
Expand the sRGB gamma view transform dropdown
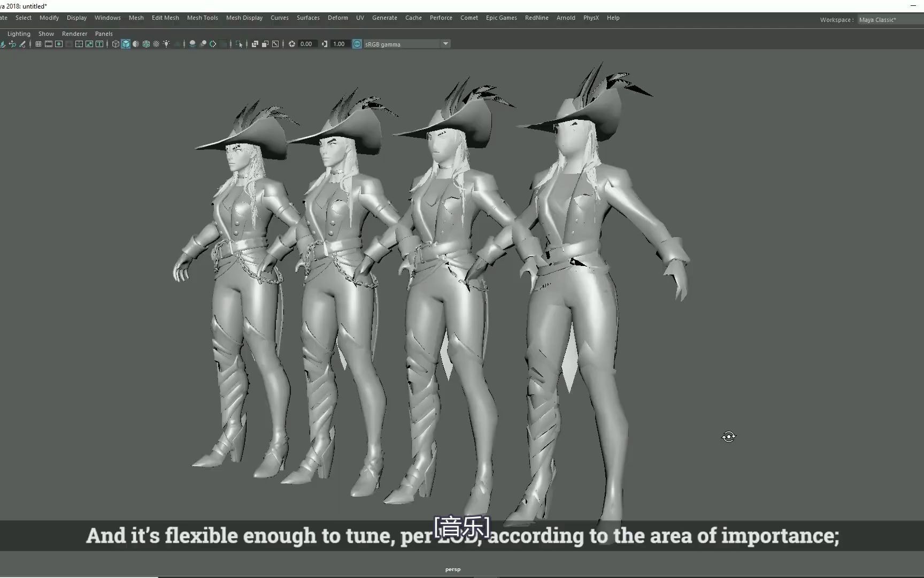click(445, 44)
